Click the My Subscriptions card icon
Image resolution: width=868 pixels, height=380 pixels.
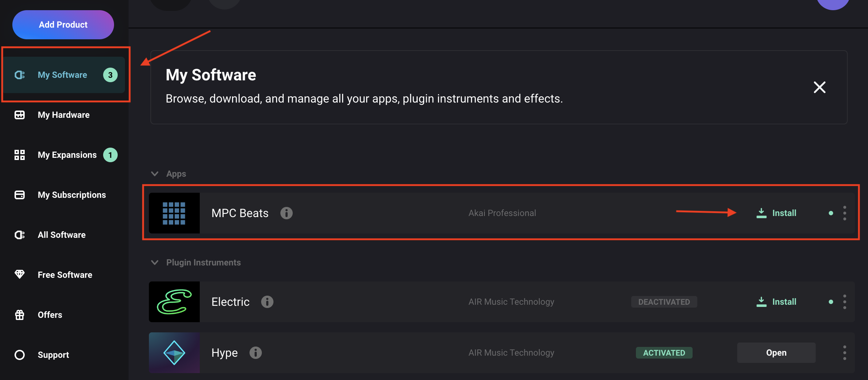(x=20, y=195)
